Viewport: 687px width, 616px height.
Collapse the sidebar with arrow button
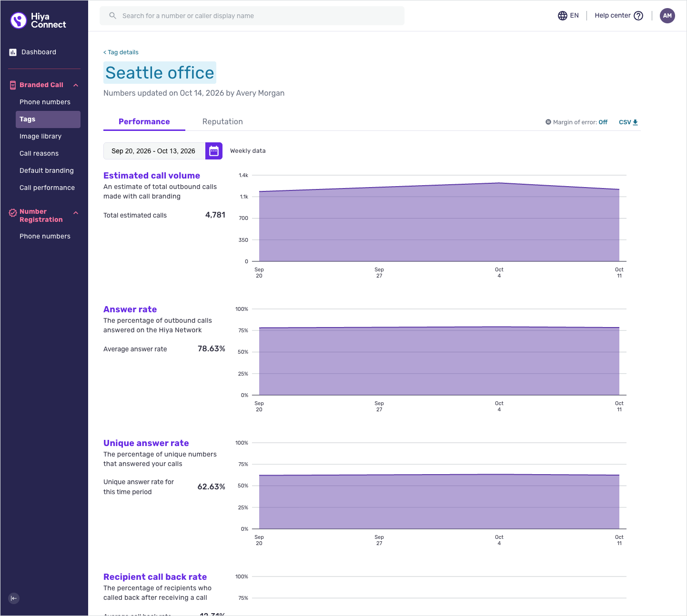click(14, 598)
